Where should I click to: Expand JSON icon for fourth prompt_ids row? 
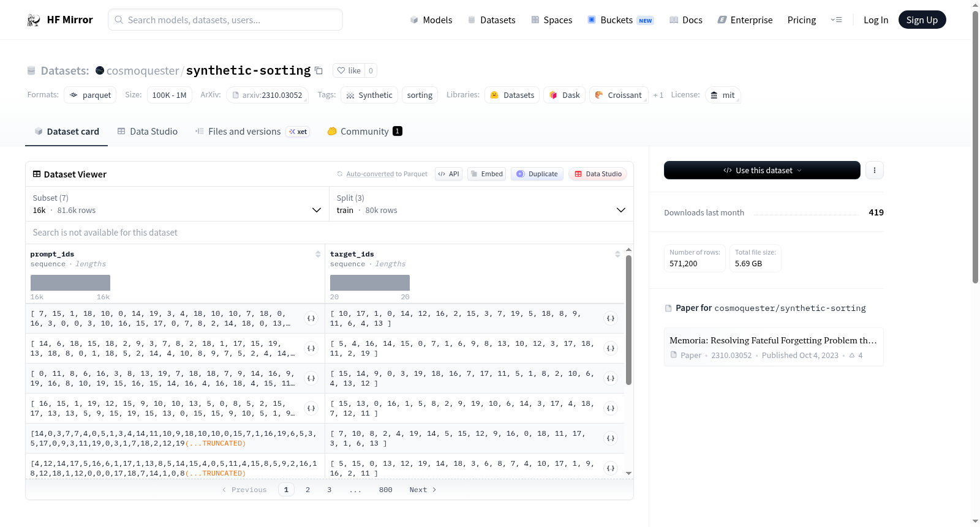[x=311, y=408]
